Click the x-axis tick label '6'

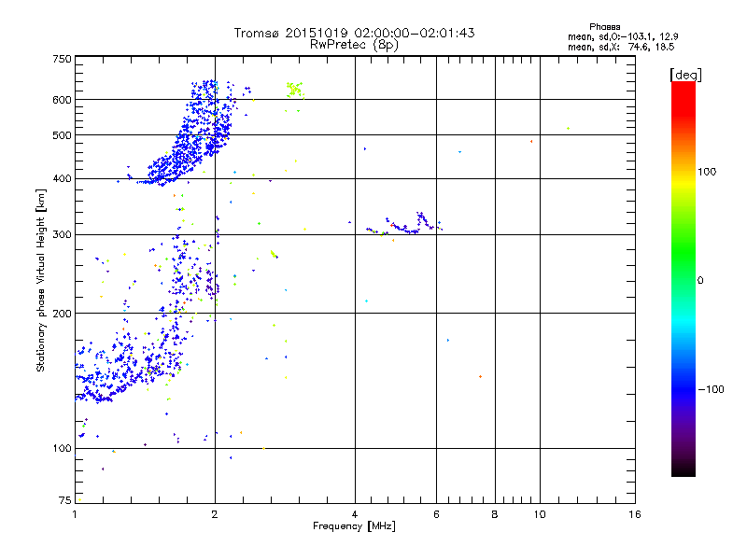(436, 514)
